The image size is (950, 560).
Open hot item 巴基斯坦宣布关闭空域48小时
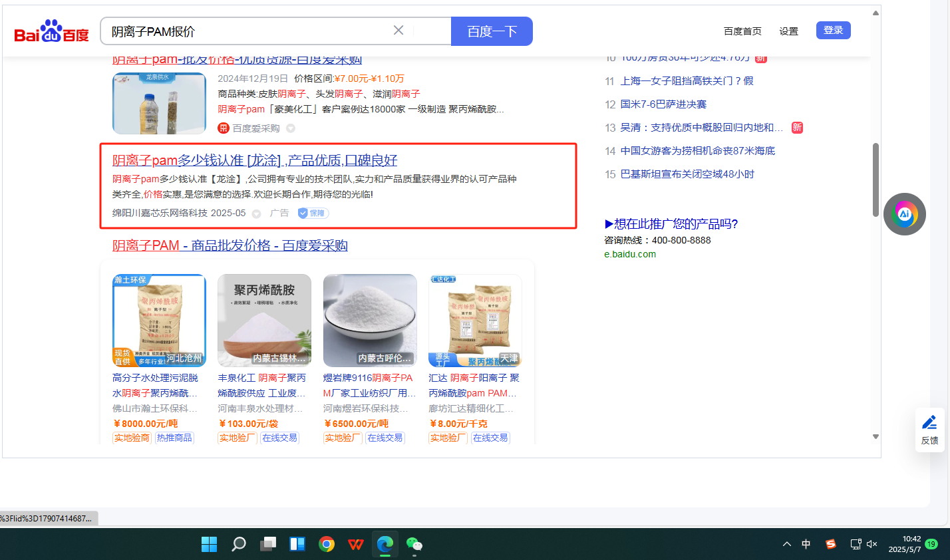(x=687, y=174)
